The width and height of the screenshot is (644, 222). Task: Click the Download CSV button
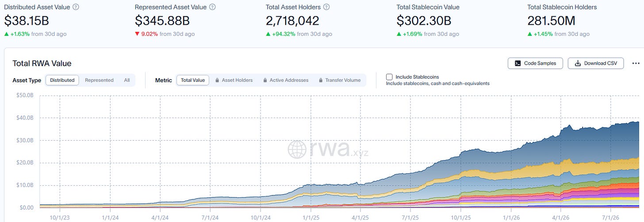(595, 63)
